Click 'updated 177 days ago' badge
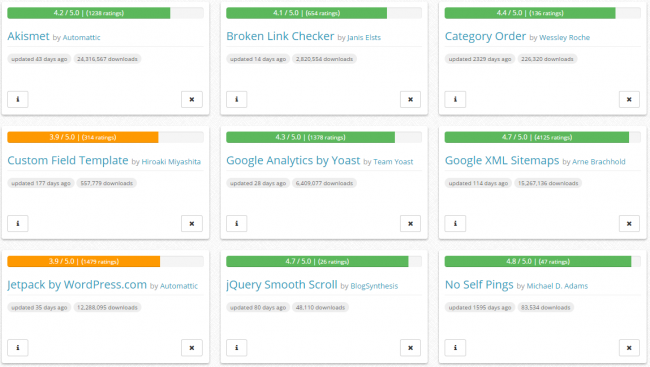650x367 pixels. click(41, 183)
